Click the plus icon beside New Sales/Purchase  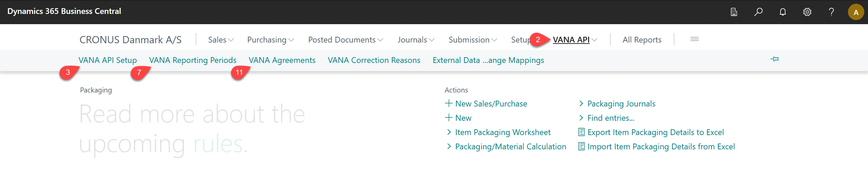click(x=449, y=103)
